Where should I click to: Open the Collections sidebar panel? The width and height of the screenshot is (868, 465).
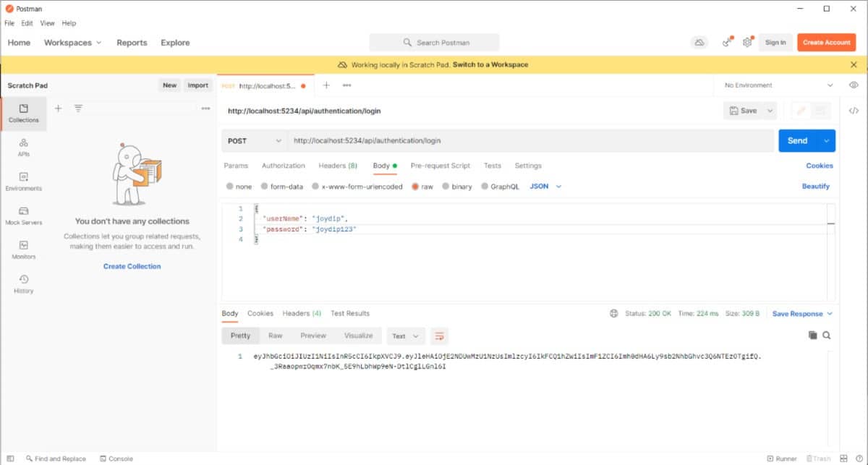point(23,114)
